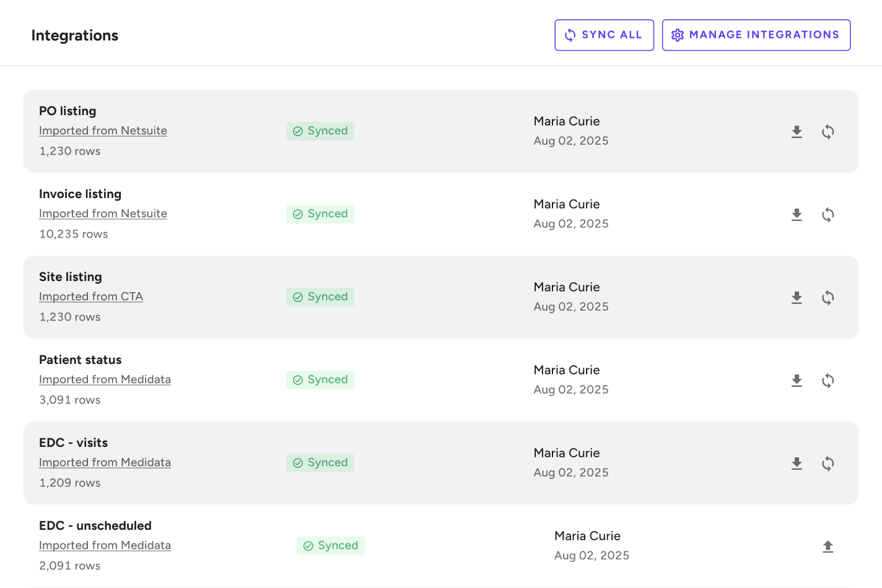This screenshot has width=882, height=588.
Task: Follow Invoice listing's Imported from Netsuite link
Action: 103,214
